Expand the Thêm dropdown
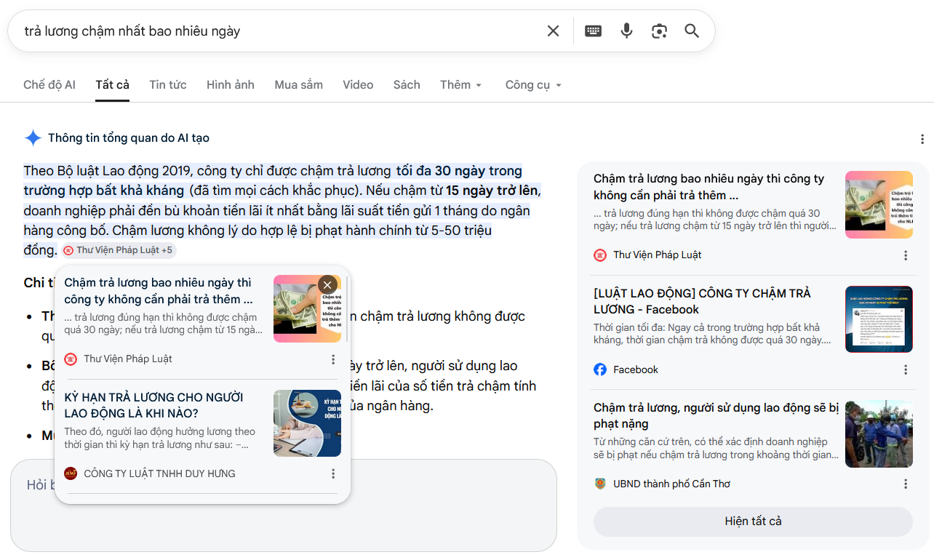Viewport: 934px width, 560px height. coord(460,85)
